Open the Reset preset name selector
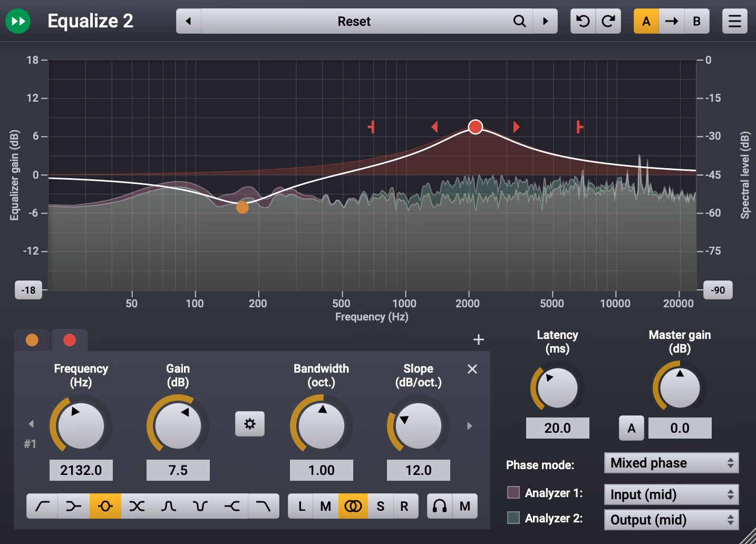The height and width of the screenshot is (544, 756). click(354, 21)
